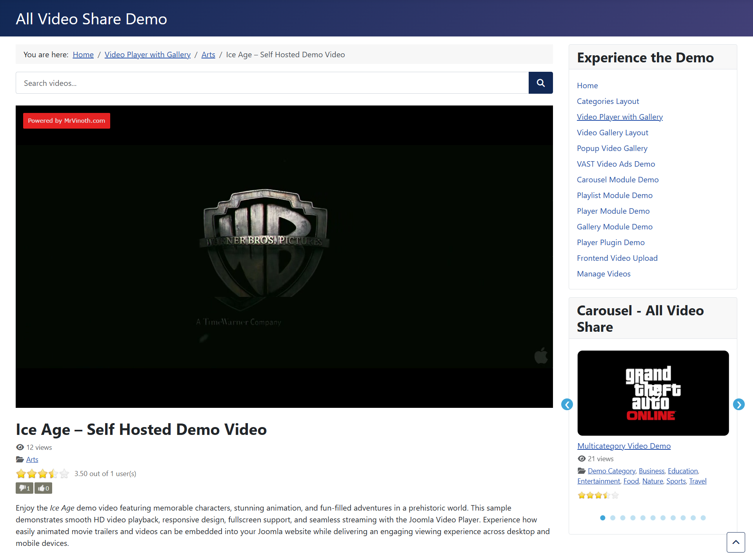Select Home in the demo menu
The height and width of the screenshot is (560, 753).
[587, 85]
